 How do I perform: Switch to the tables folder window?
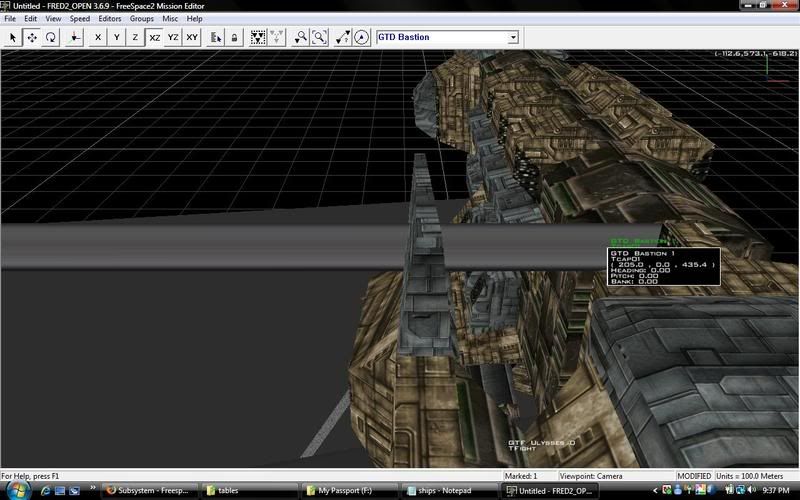pyautogui.click(x=249, y=491)
